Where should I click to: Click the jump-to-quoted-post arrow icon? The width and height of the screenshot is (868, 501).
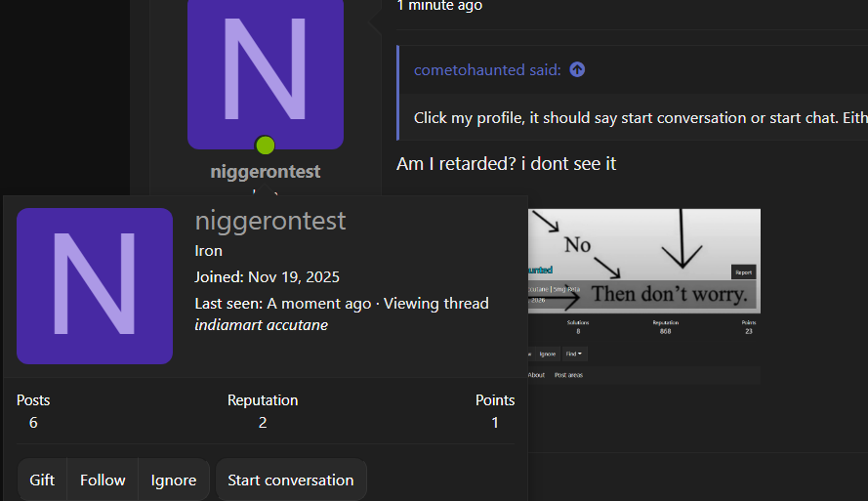(577, 69)
